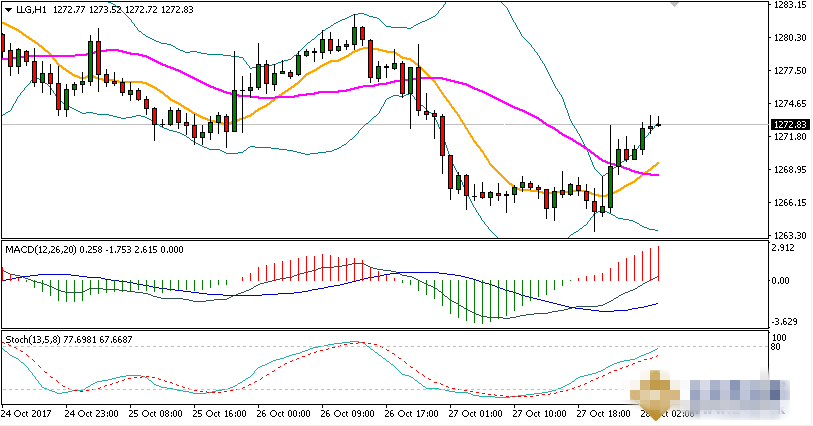Click the 27 Oct 01:00 time label
Screen dimensions: 813x426
[476, 413]
